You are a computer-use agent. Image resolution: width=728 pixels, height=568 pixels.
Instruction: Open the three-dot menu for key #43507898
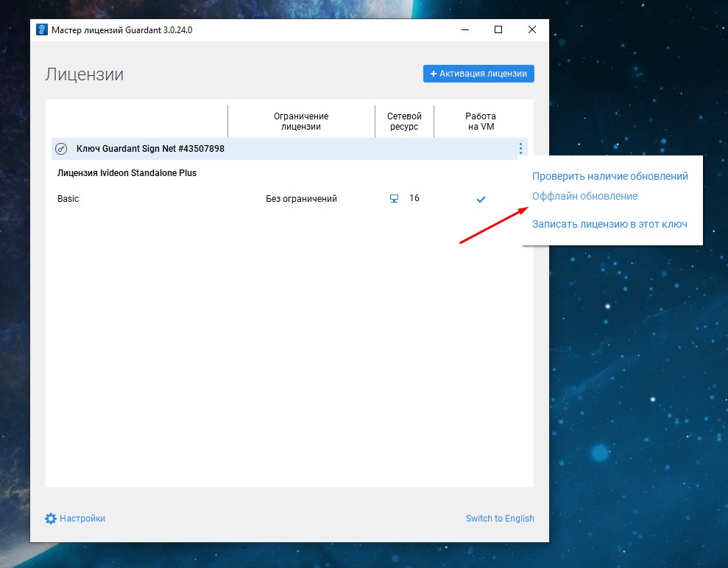tap(520, 148)
